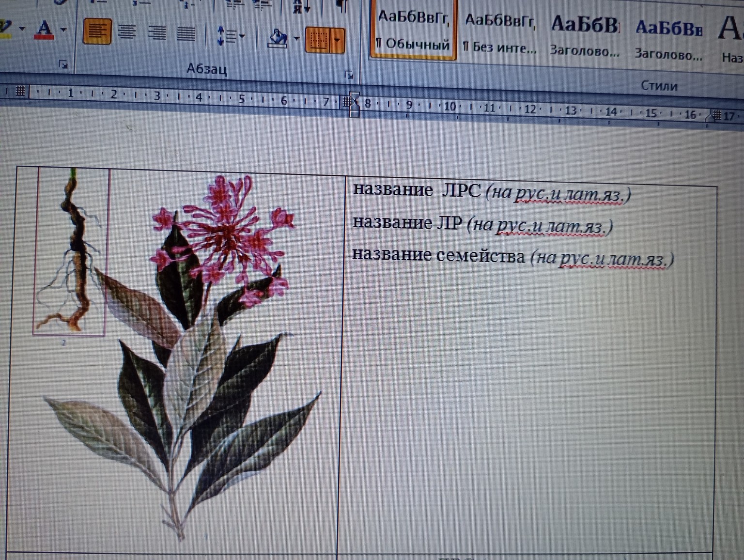Center-align the paragraph text
Image resolution: width=744 pixels, height=560 pixels.
(x=127, y=32)
